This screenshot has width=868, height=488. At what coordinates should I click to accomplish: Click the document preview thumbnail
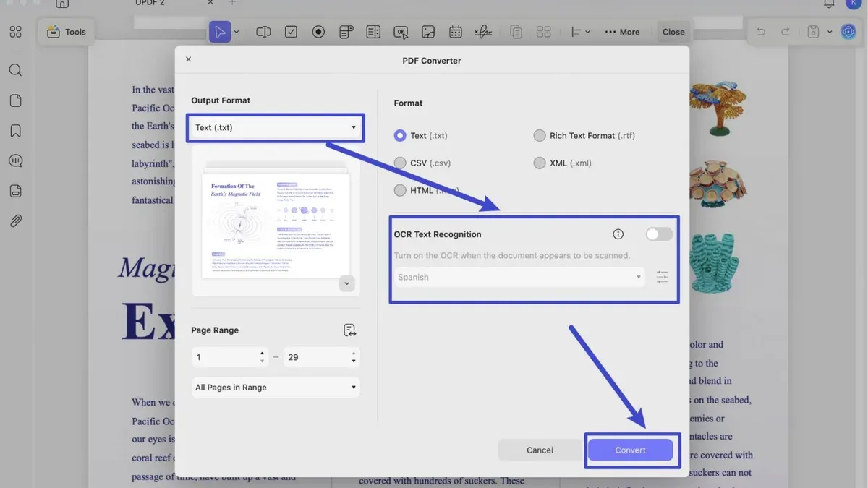[x=276, y=226]
